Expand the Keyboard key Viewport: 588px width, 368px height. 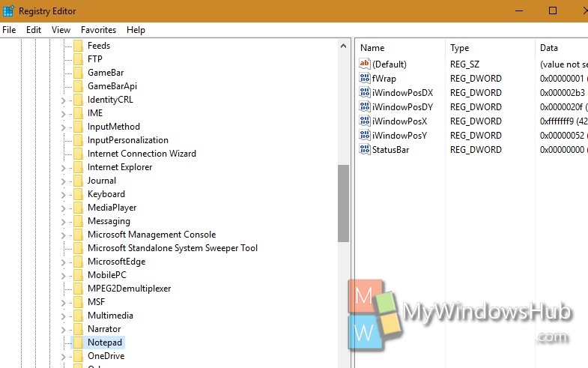63,195
